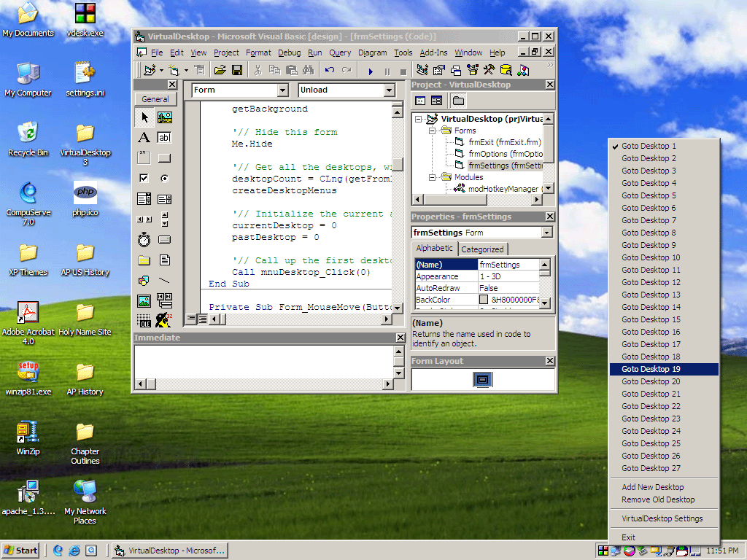
Task: Click the Windows Start button
Action: coord(20,551)
